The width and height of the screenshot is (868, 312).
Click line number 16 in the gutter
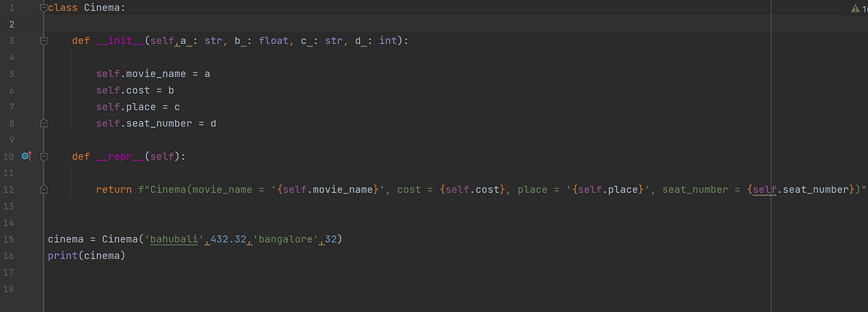click(x=10, y=256)
